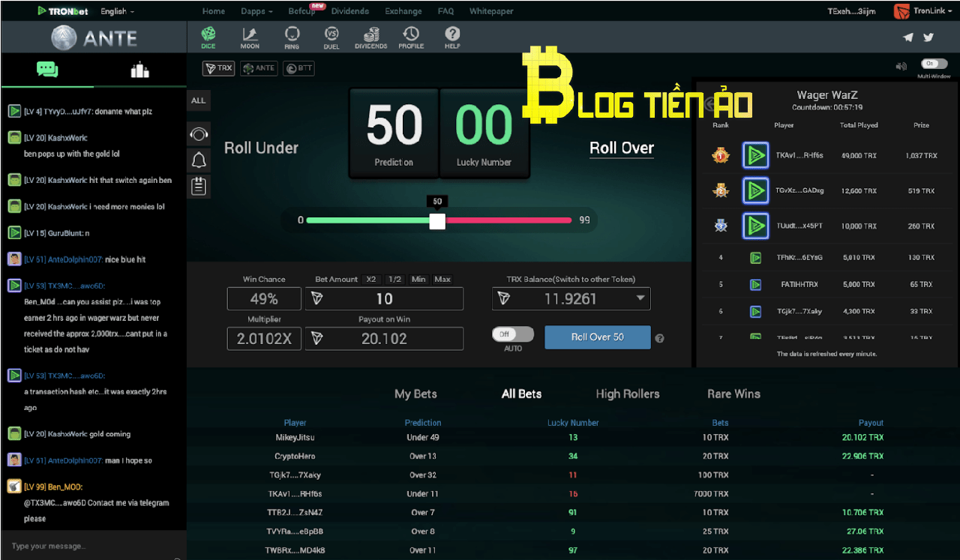Click the CryptoHero row in the bets table
The image size is (960, 560).
(x=574, y=457)
